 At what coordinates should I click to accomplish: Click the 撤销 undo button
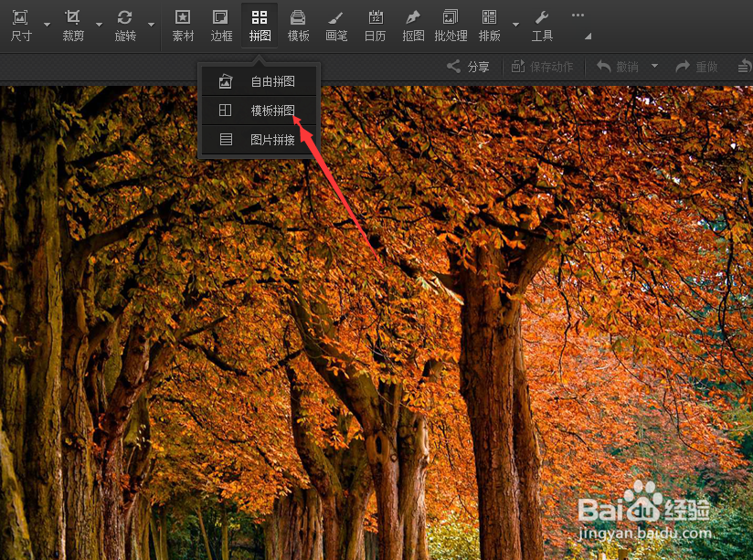(x=618, y=67)
